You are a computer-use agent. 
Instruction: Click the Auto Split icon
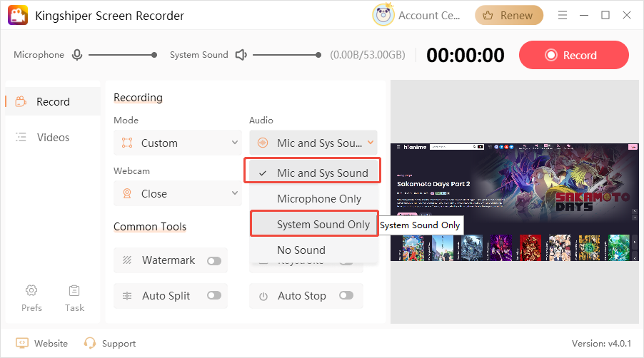pos(127,296)
